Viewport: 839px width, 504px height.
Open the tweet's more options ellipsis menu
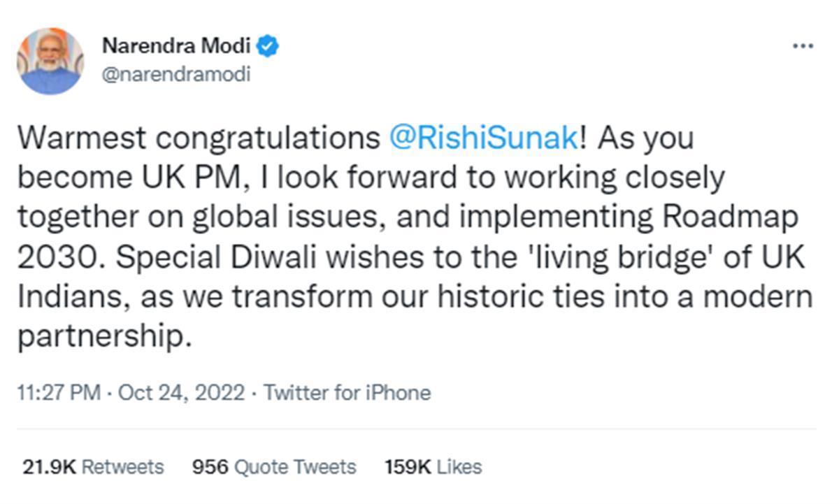[x=803, y=46]
